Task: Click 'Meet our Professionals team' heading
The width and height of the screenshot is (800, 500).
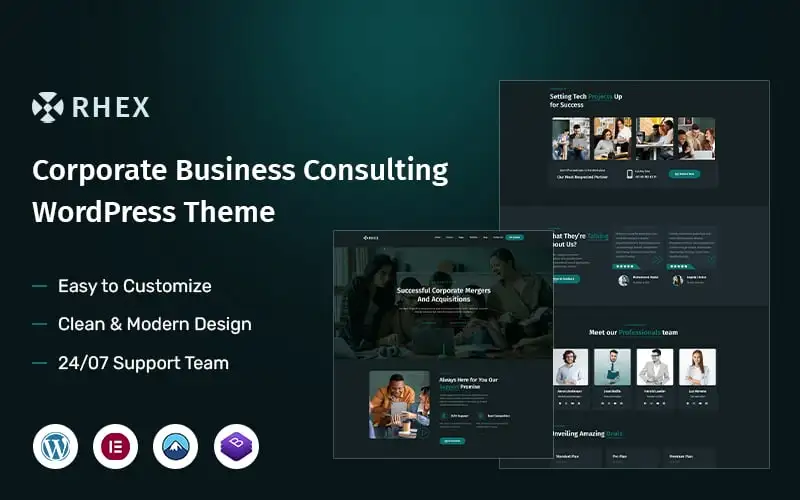Action: pos(633,332)
